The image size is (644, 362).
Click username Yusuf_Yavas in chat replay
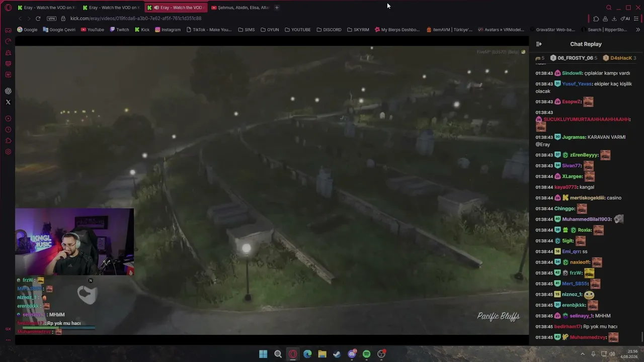coord(577,84)
